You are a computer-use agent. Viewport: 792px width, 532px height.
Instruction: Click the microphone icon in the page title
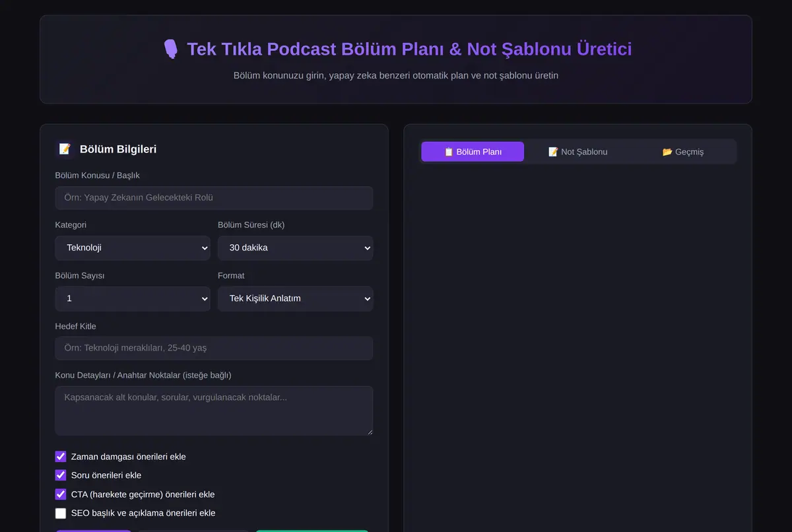(x=170, y=49)
